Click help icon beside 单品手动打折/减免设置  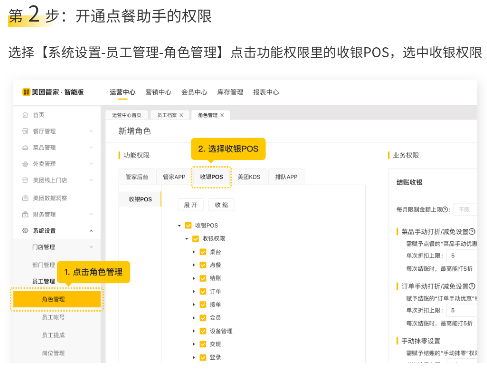tap(472, 231)
